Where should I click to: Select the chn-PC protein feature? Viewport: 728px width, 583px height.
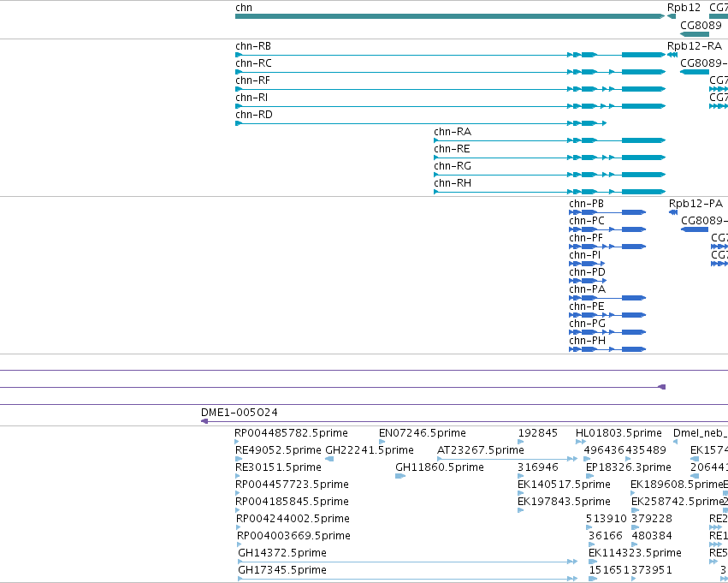(607, 229)
